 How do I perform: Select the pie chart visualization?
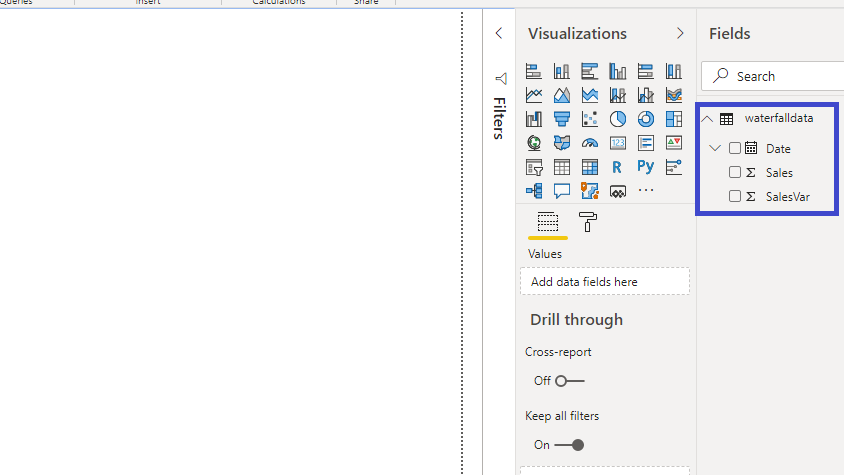pyautogui.click(x=618, y=119)
